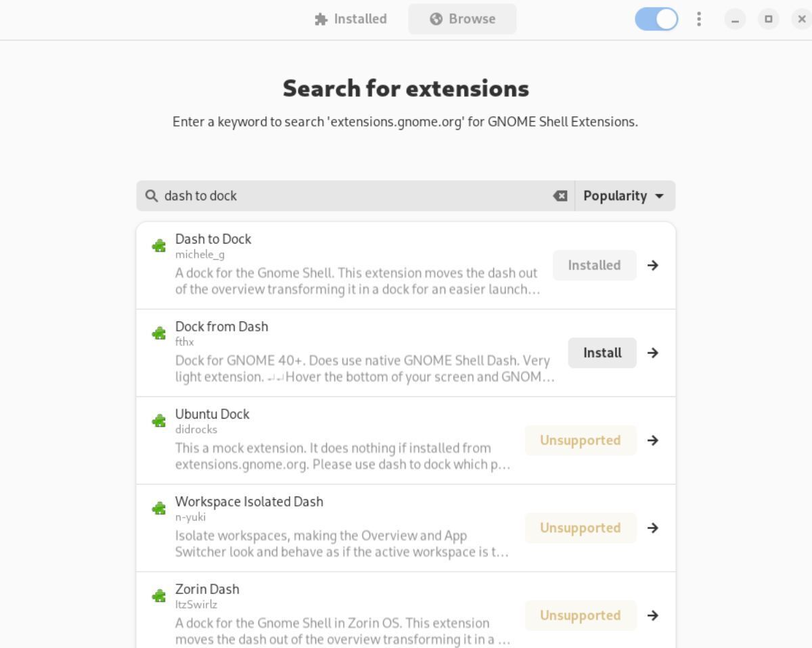This screenshot has height=648, width=812.
Task: Open details arrow for Zorin Dash
Action: tap(653, 616)
